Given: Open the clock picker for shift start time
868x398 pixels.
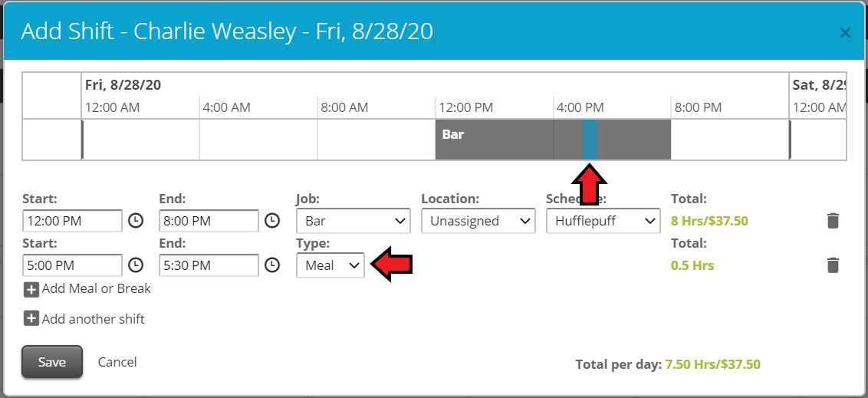Looking at the screenshot, I should (136, 221).
